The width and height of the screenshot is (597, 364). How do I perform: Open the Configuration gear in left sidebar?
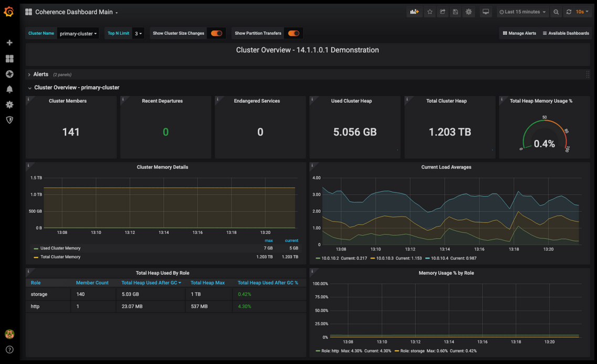9,104
